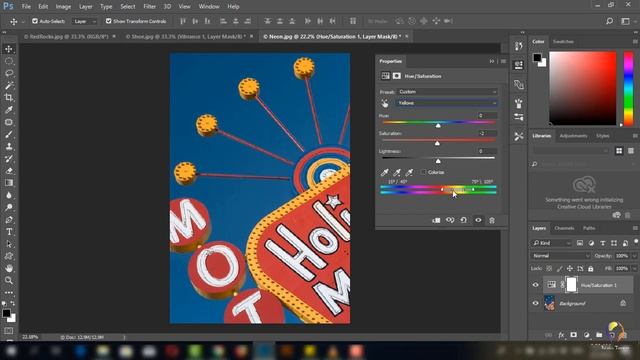Hide the Hue/Saturation 1 layer

[536, 285]
